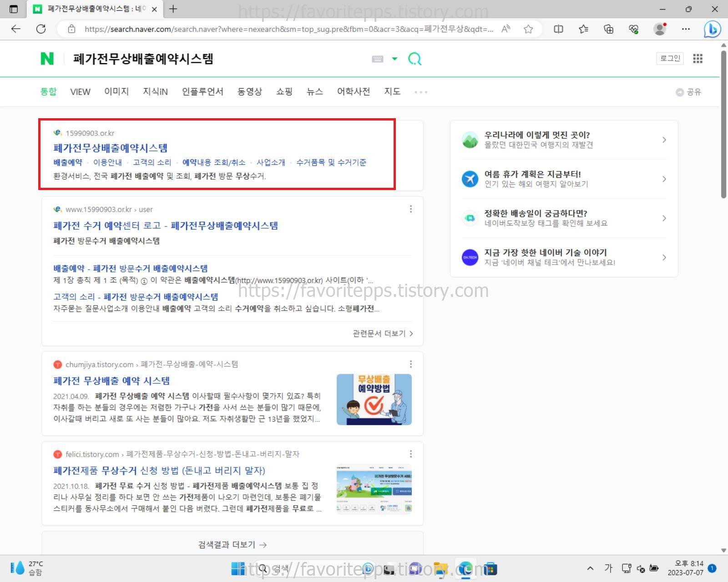
Task: Click the 로그인 button
Action: tap(670, 58)
